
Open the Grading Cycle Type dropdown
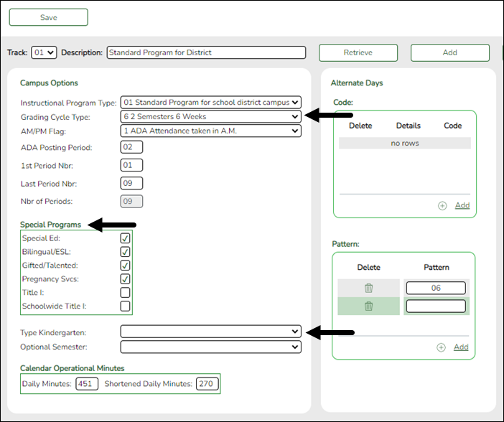pyautogui.click(x=210, y=117)
